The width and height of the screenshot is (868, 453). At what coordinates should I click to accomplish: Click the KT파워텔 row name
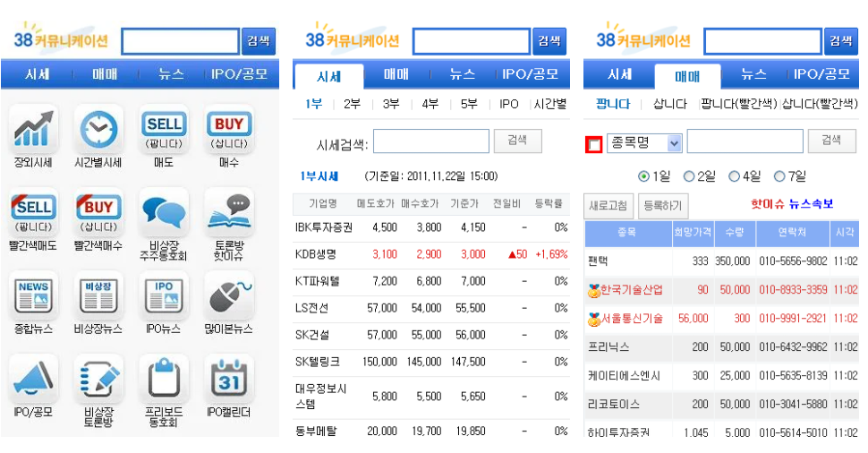point(318,281)
